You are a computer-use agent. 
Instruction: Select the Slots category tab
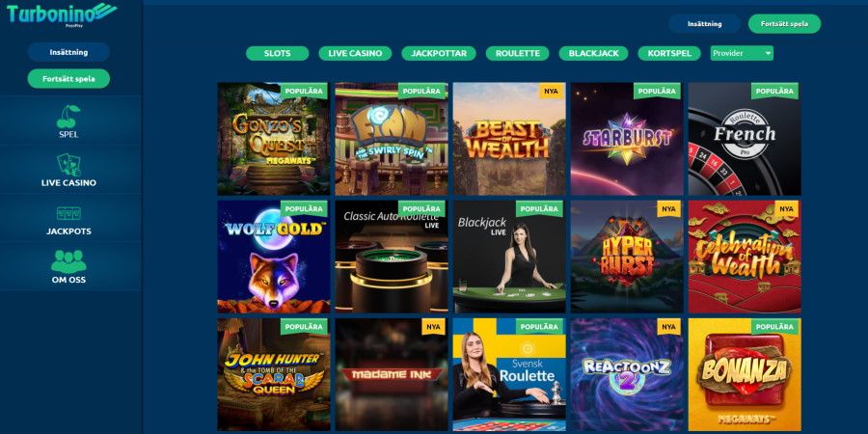278,53
